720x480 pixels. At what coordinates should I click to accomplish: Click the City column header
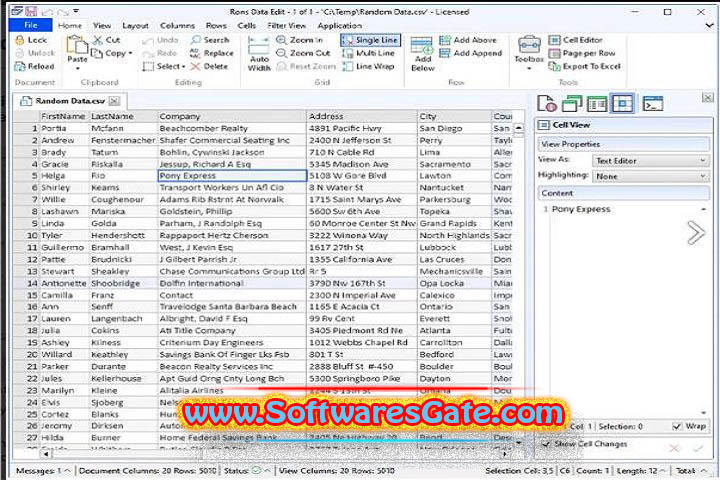click(x=454, y=116)
